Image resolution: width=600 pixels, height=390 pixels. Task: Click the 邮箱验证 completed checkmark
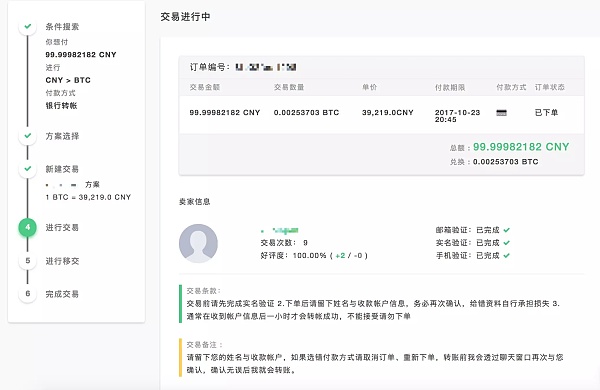tap(507, 230)
